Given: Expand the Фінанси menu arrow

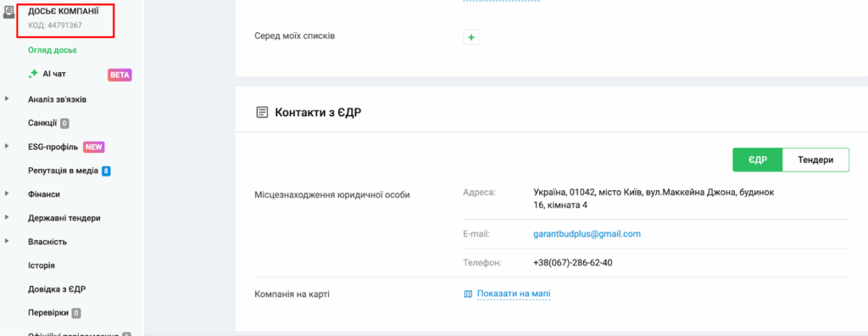Looking at the screenshot, I should 7,193.
